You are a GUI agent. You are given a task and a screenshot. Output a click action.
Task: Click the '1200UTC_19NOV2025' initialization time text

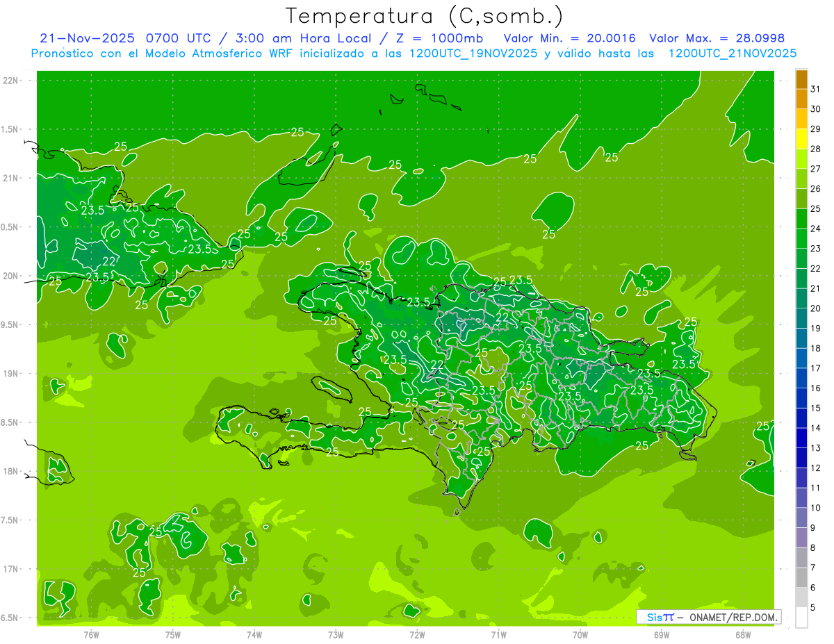(473, 53)
